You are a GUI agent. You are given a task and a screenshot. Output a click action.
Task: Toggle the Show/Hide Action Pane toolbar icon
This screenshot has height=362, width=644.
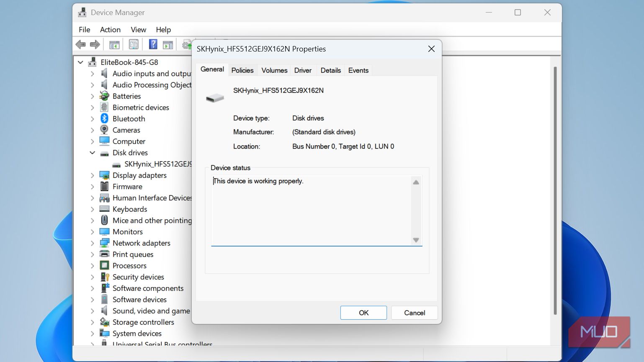168,44
